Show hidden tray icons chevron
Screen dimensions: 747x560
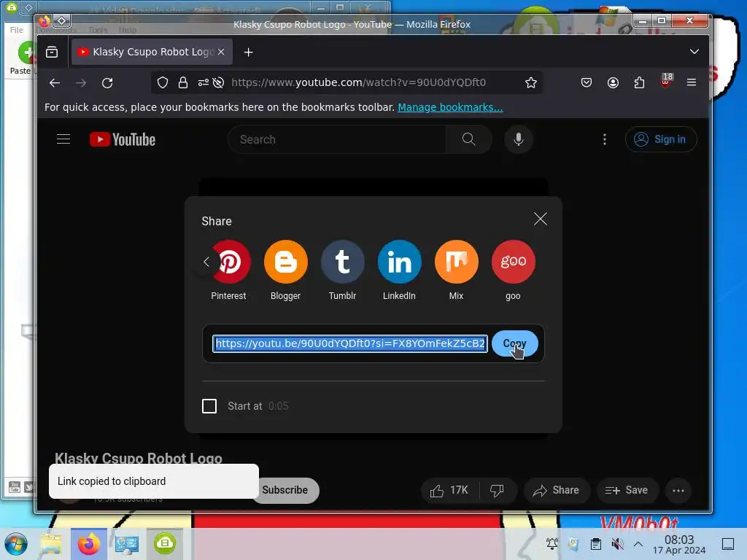638,544
